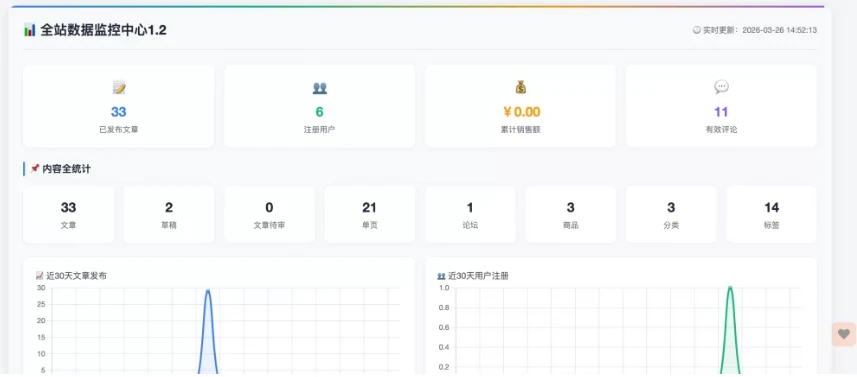Image resolution: width=857 pixels, height=377 pixels.
Task: Click the users icon beside 近30天用户注册
Action: coord(442,276)
